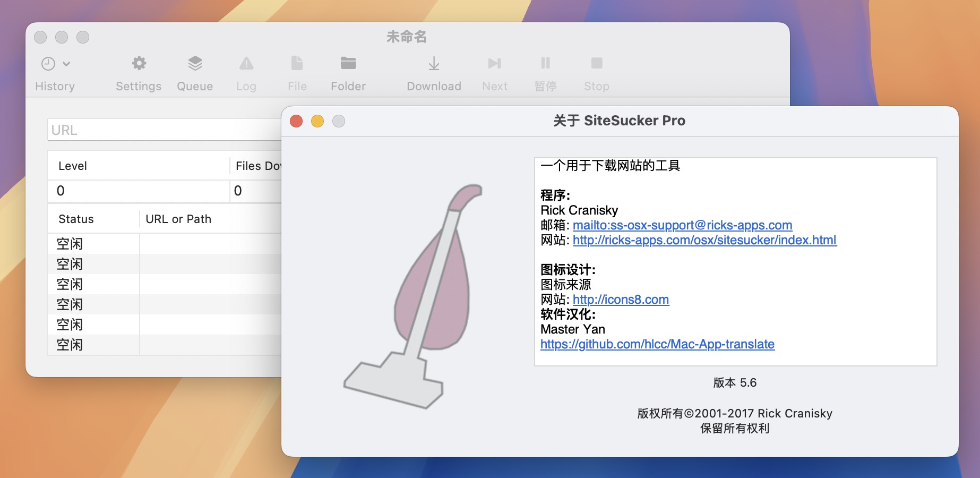The image size is (980, 478).
Task: Focus the URL input field
Action: (165, 130)
